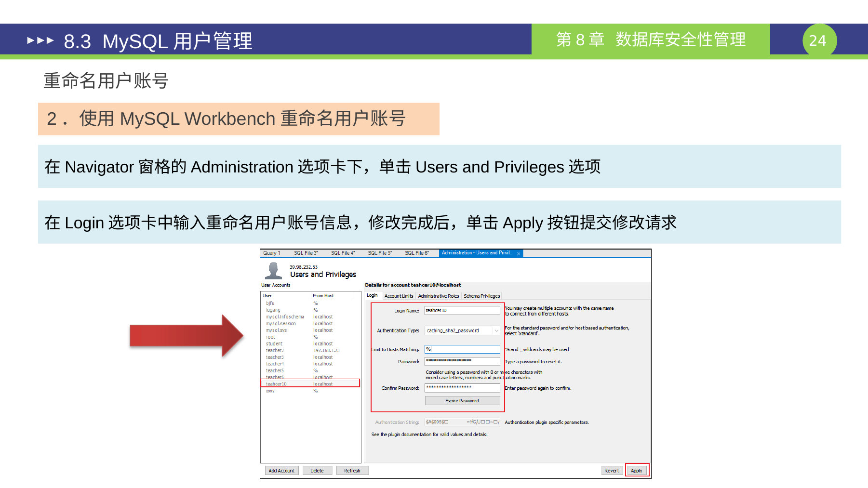
Task: Select the student user account row
Action: point(310,344)
